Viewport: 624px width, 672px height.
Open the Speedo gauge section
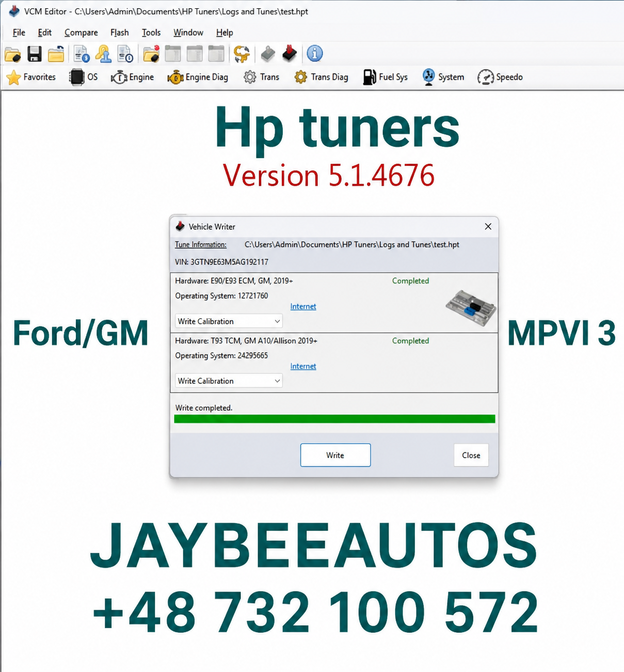click(x=500, y=77)
